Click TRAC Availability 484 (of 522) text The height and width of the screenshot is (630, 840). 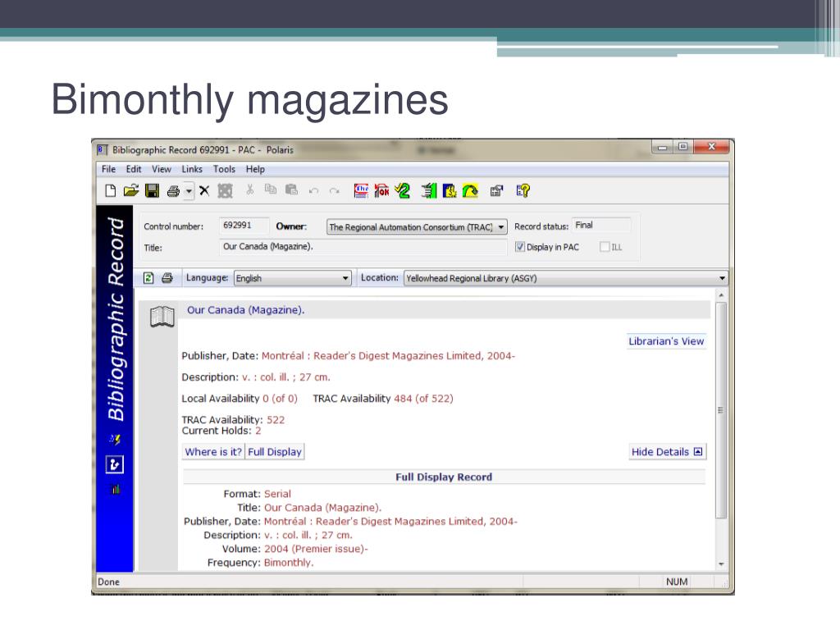tap(383, 399)
